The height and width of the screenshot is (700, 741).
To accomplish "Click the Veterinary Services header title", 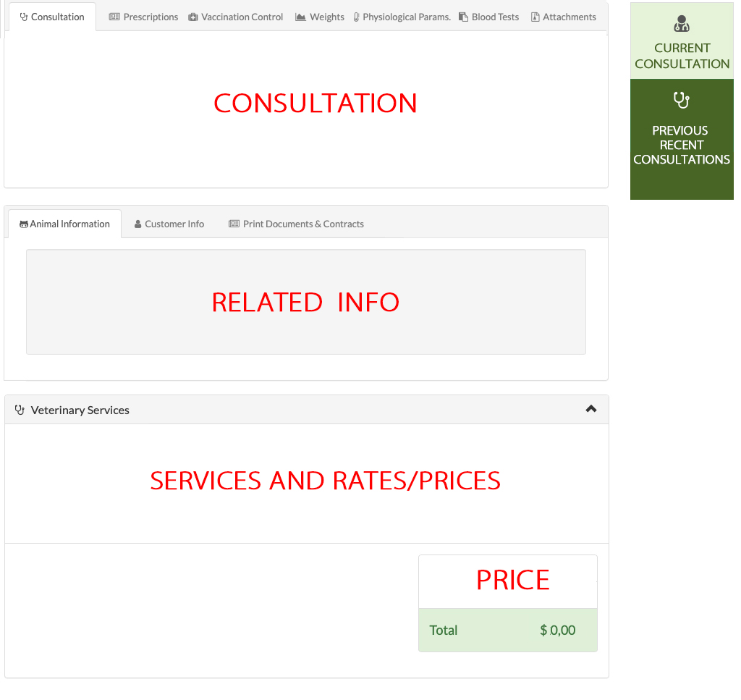I will (80, 410).
